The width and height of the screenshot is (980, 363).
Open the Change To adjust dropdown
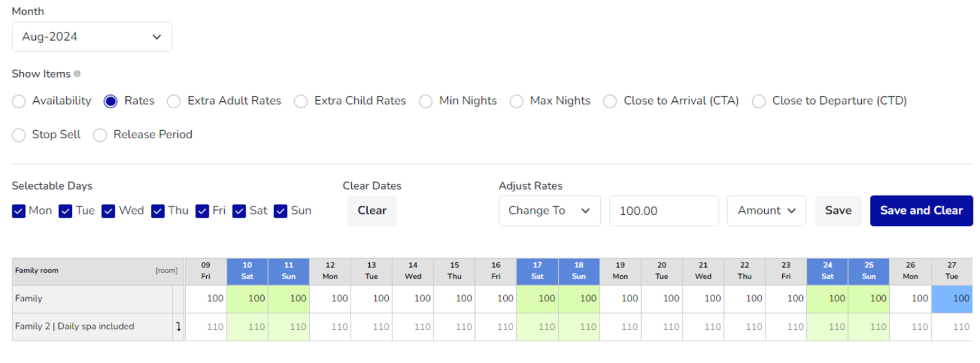(550, 211)
